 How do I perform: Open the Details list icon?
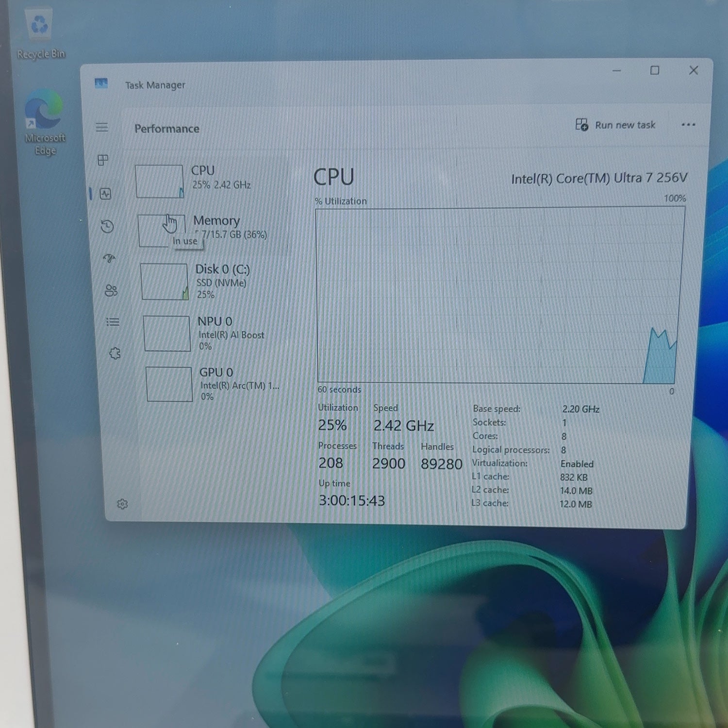tap(113, 322)
